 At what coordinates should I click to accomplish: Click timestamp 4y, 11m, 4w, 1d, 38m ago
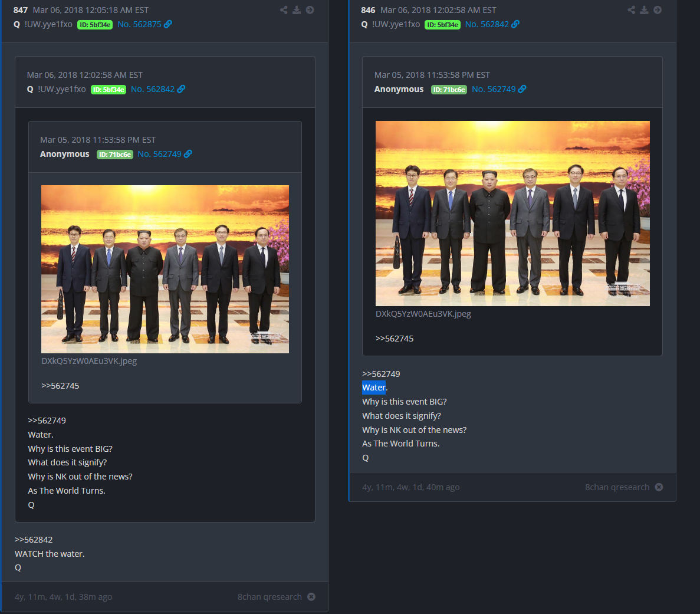click(63, 596)
